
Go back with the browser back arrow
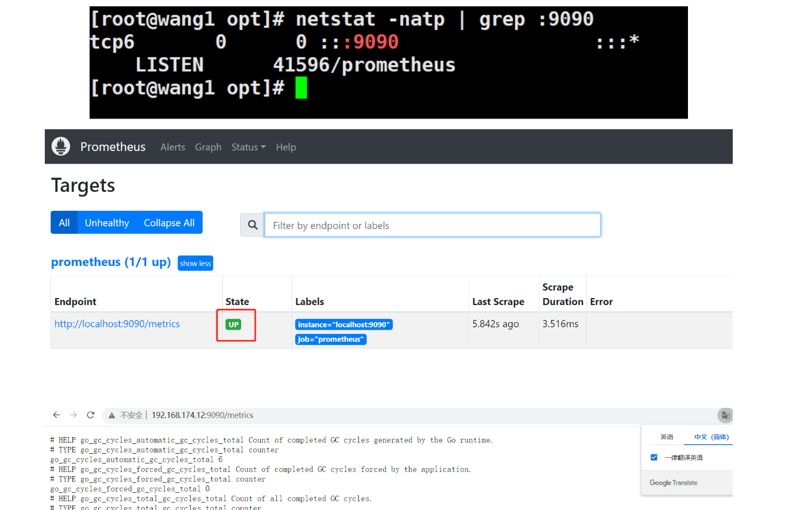[56, 415]
